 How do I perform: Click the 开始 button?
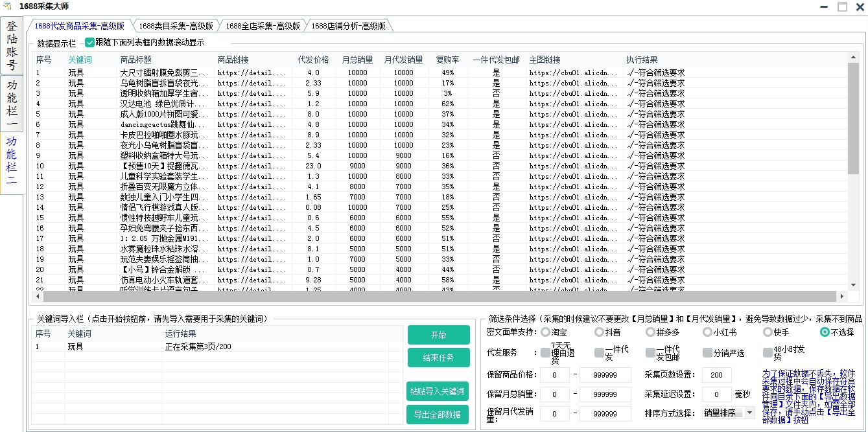click(439, 335)
